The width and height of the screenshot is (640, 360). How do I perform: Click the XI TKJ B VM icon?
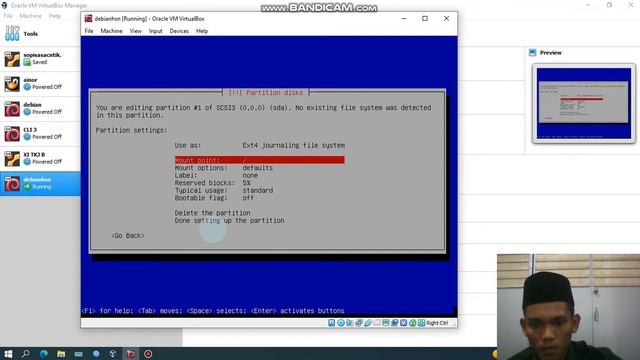12,158
